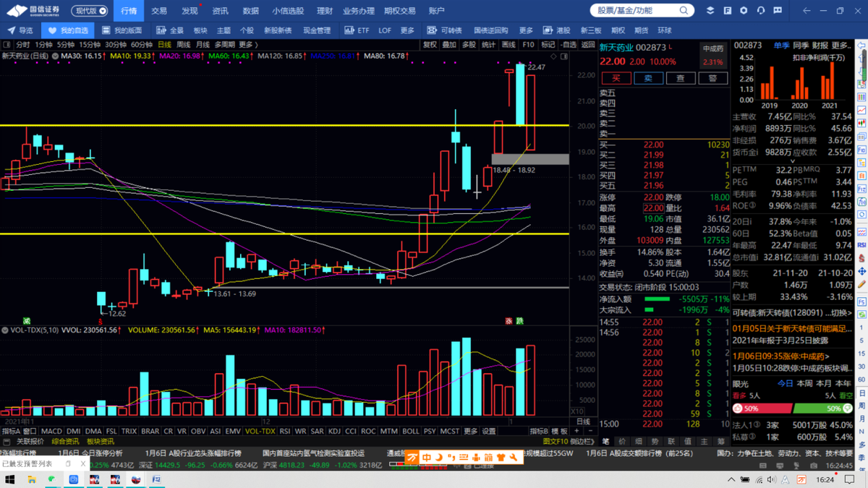Click the pencil drawing tool icon

tap(861, 284)
